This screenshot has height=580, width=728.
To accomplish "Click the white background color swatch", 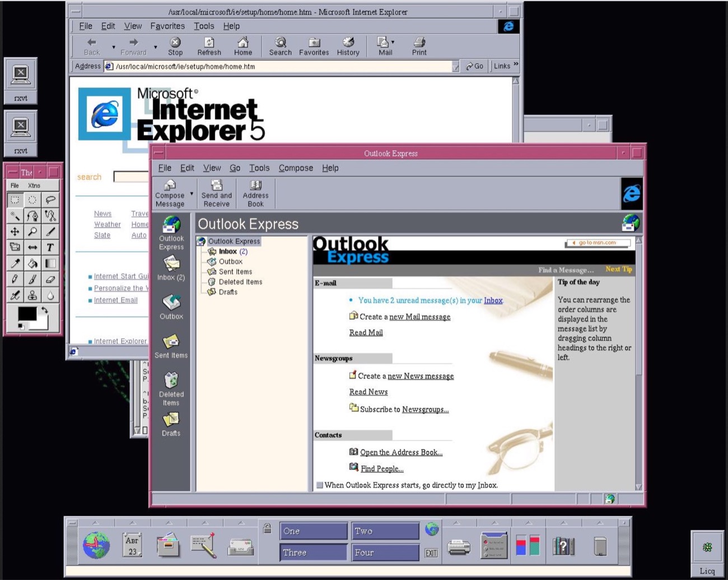I will (41, 325).
